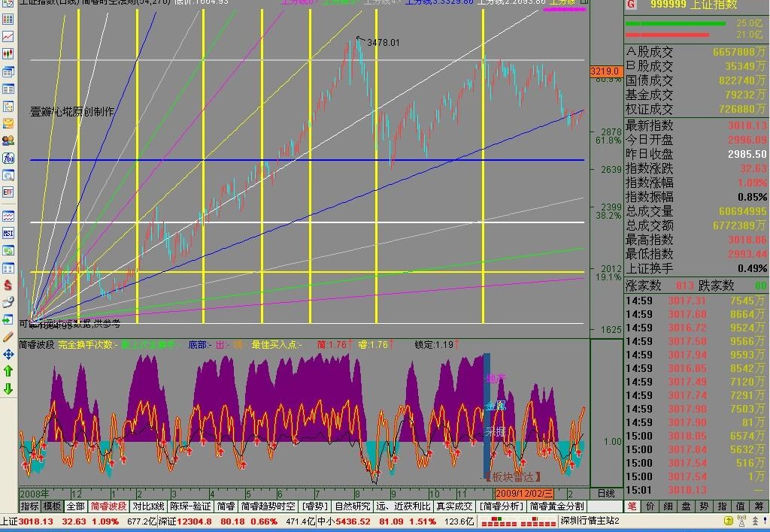The image size is (770, 532).
Task: Open the 陈琛-验证 tab
Action: pos(190,506)
